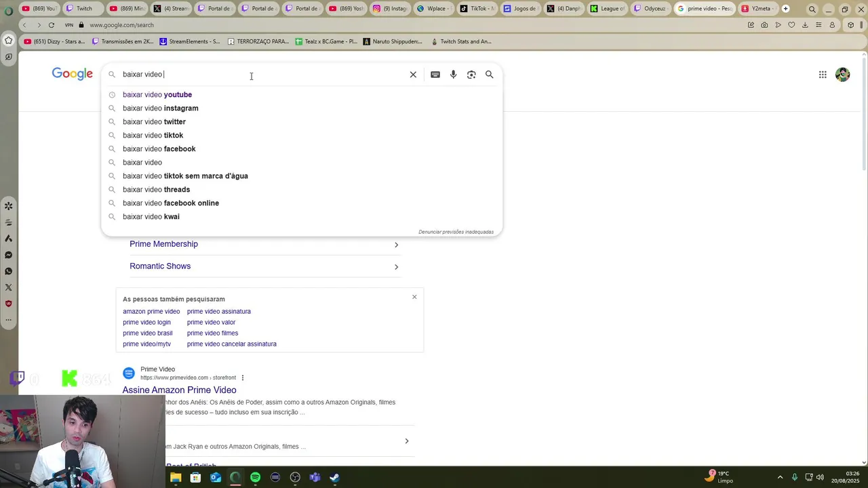Open WhatsApp in the browser sidebar
The image size is (868, 488).
[x=8, y=271]
